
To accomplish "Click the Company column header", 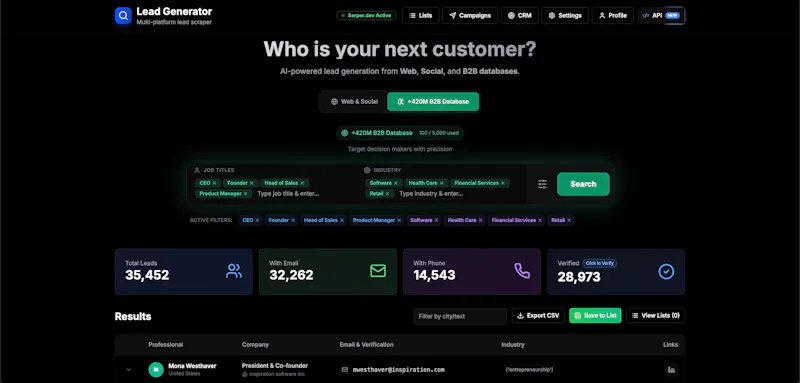I will coord(255,345).
